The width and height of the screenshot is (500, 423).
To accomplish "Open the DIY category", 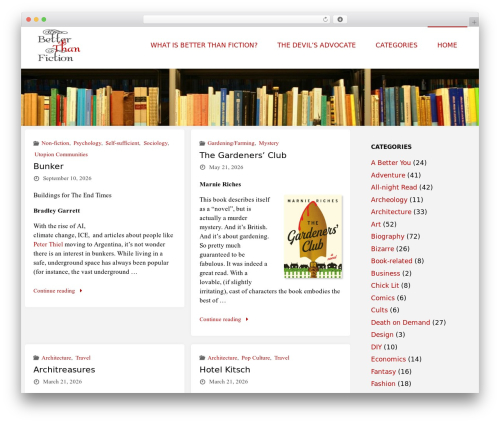I will [x=376, y=347].
